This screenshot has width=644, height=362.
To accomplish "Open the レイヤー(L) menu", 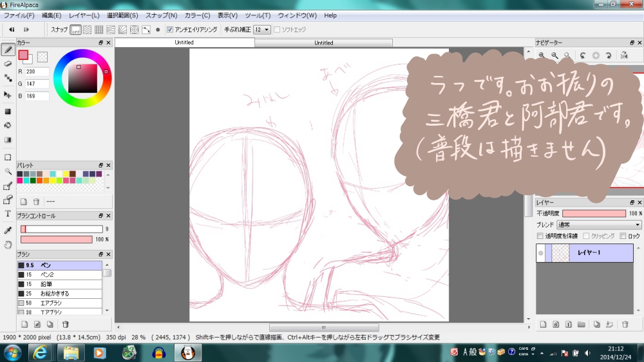I will point(84,15).
